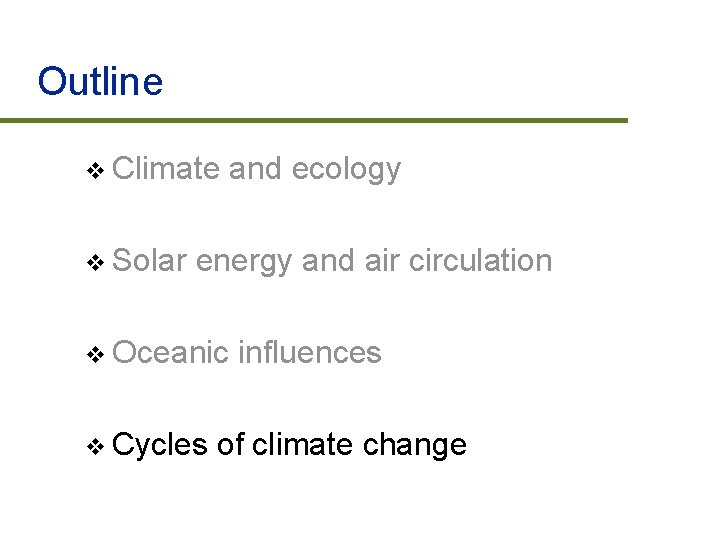720x540 pixels.
Task: Place cursor in word 'ecology'
Action: point(347,170)
